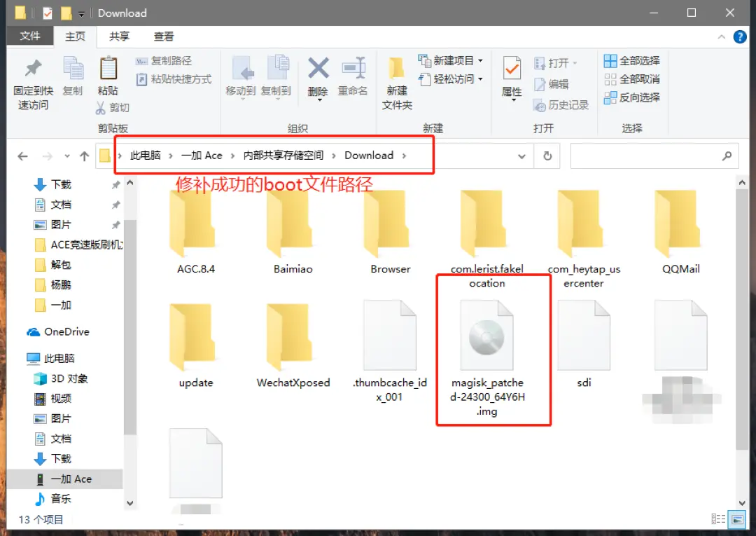Open the recent locations dropdown arrow

(67, 156)
